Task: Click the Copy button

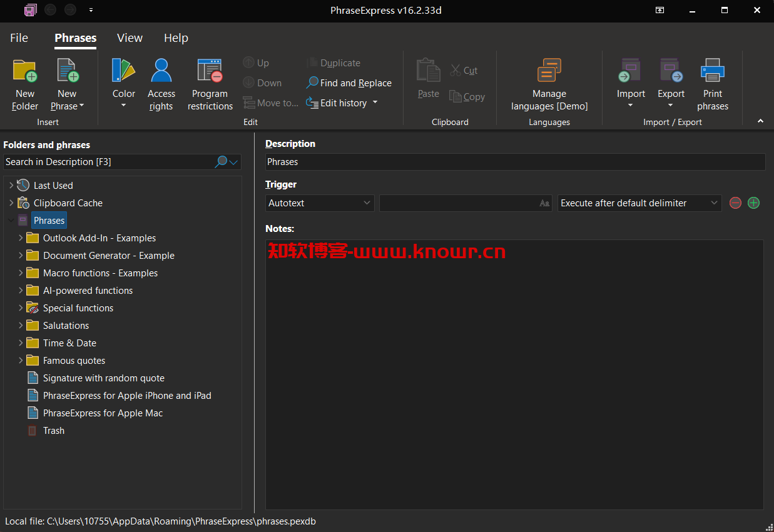Action: pyautogui.click(x=467, y=97)
